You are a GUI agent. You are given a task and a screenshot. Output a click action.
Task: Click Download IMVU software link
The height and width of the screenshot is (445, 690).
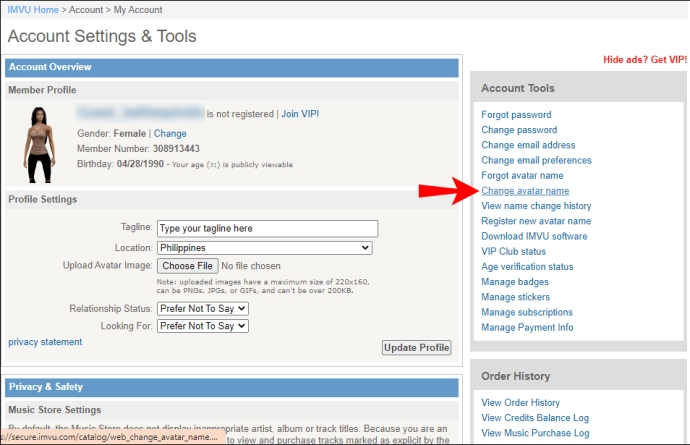click(x=534, y=236)
